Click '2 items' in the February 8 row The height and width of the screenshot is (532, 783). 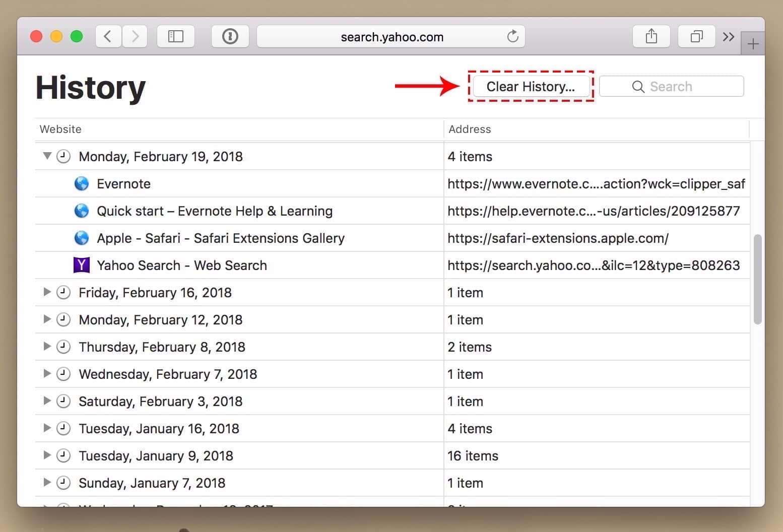[x=470, y=347]
